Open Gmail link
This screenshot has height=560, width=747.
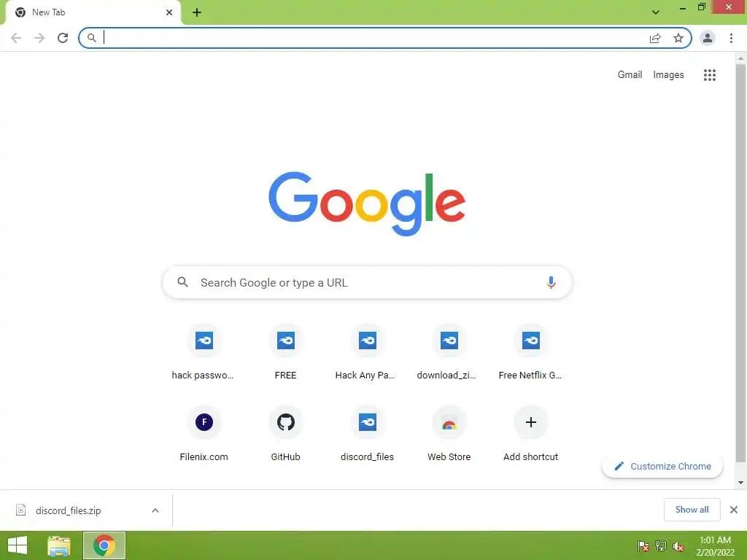point(630,75)
